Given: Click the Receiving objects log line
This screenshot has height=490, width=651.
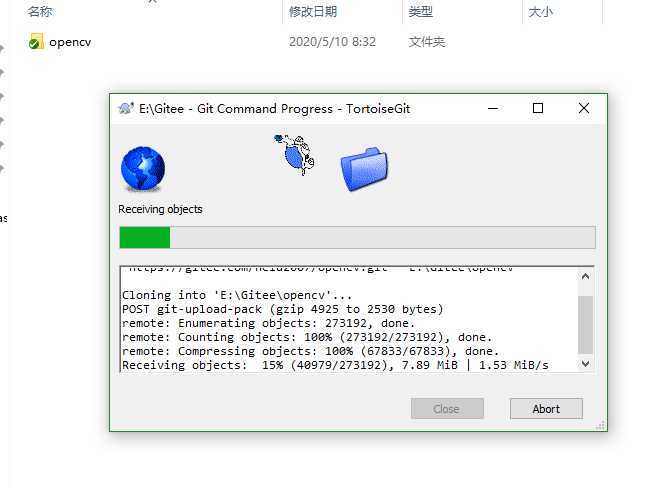Looking at the screenshot, I should 335,365.
